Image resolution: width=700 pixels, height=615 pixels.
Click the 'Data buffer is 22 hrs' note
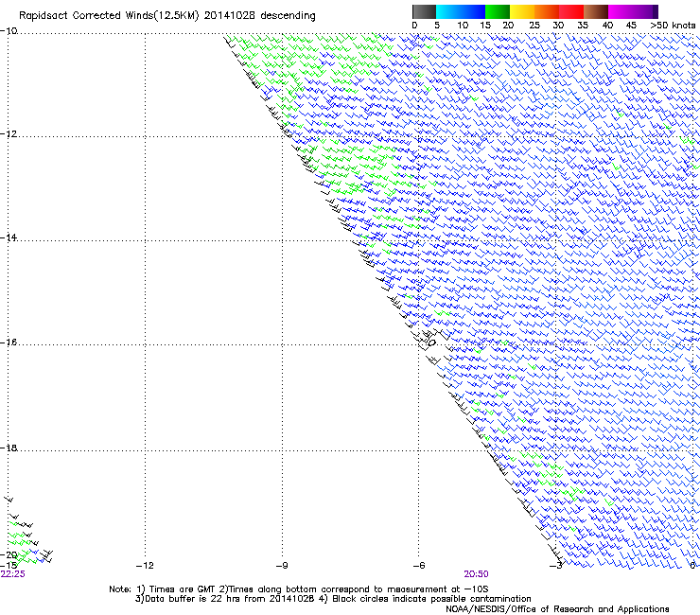333,599
